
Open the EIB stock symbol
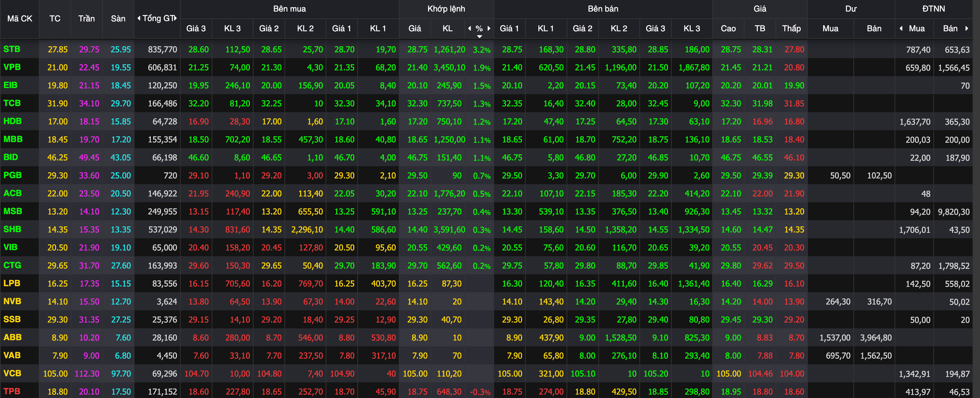pos(10,85)
